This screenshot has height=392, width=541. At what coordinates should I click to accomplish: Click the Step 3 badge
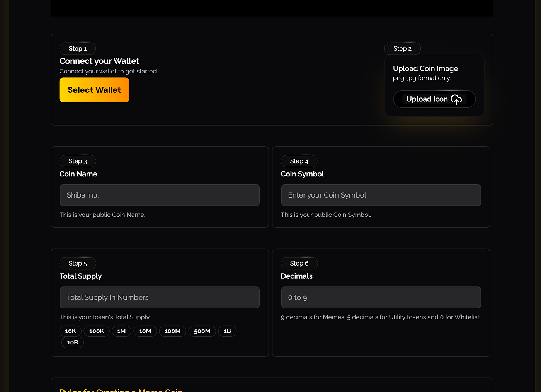[78, 161]
